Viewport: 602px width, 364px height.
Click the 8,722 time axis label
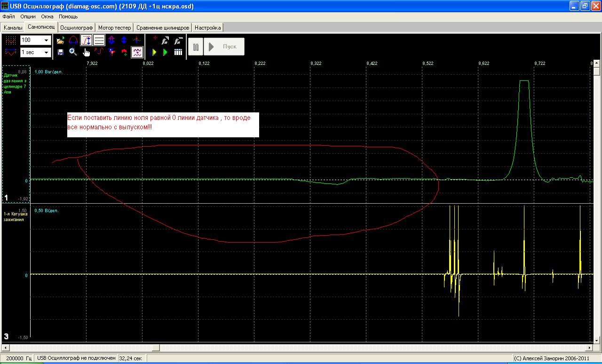539,63
